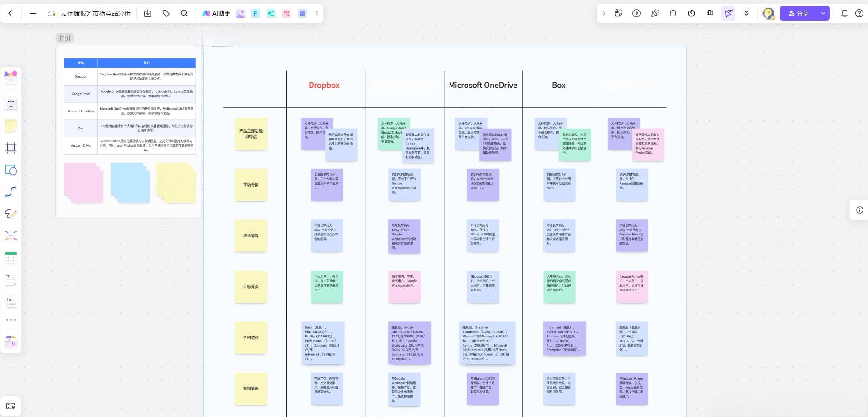Open the voting chart icon
The width and height of the screenshot is (868, 417).
pos(710,13)
